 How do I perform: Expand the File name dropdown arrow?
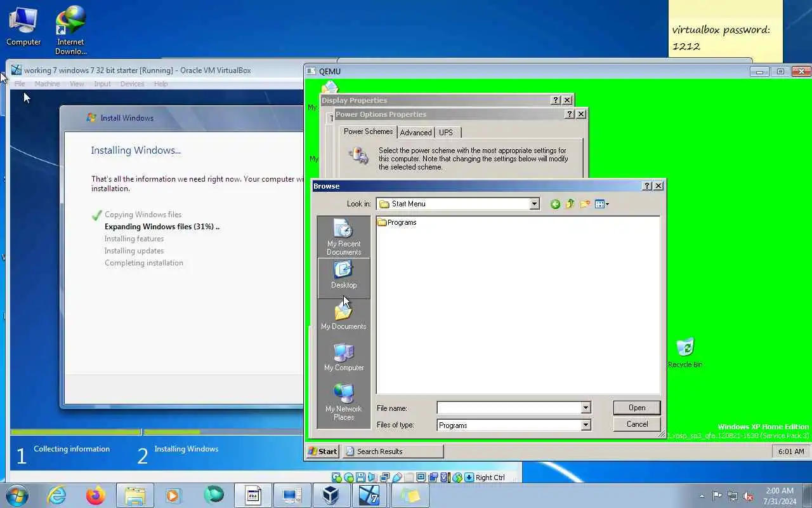[x=586, y=408]
